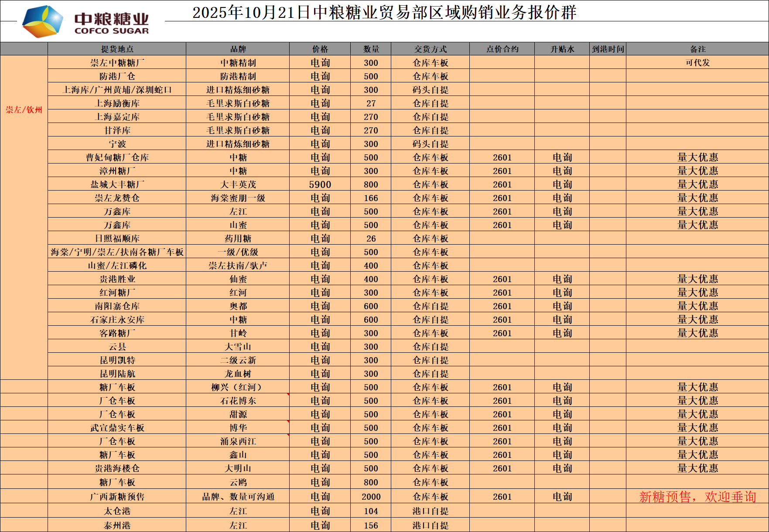The height and width of the screenshot is (532, 769).
Task: Select the red 新糖预售，欢迎垂询 text
Action: [697, 497]
